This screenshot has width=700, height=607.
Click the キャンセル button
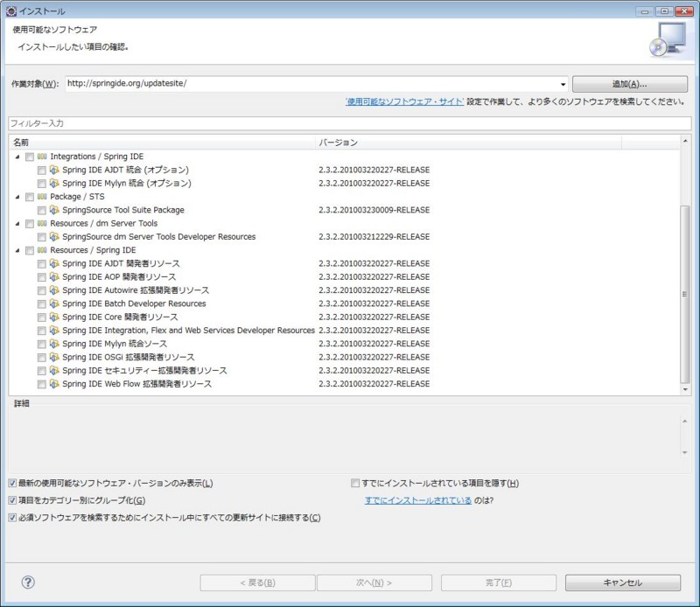[x=623, y=583]
